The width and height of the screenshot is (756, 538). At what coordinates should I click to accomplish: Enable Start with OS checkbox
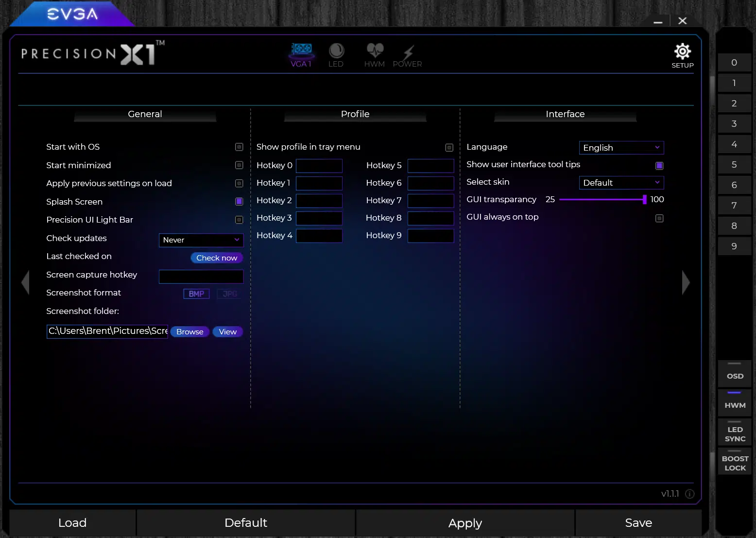coord(239,147)
